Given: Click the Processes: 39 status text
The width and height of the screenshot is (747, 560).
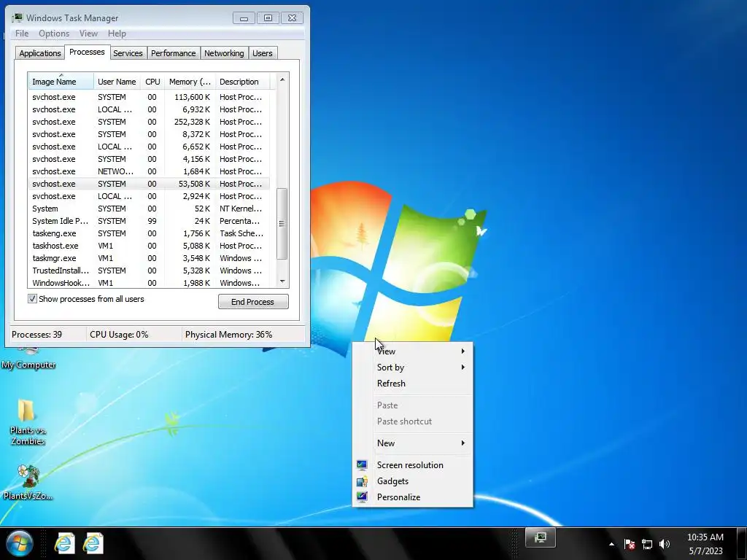Looking at the screenshot, I should [x=36, y=334].
